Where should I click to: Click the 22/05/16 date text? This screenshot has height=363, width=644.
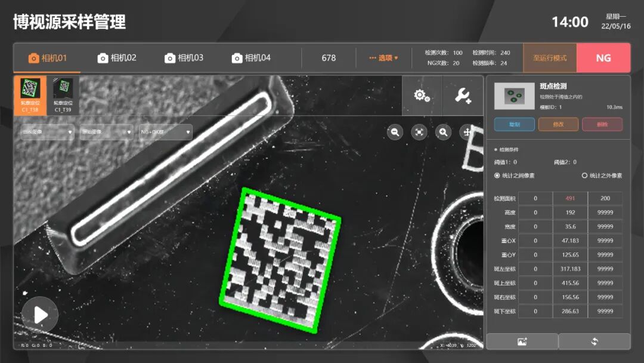pos(615,26)
